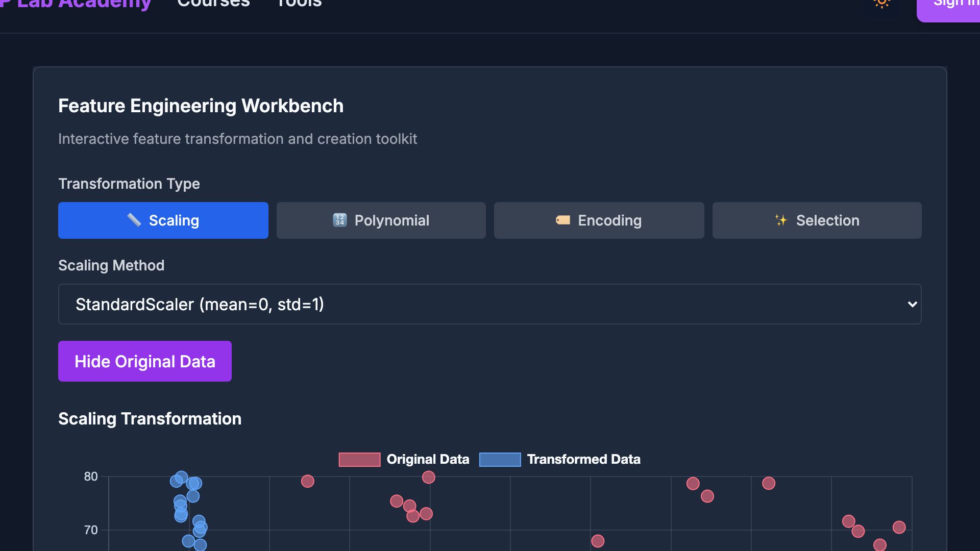Click the numbers icon on the Polynomial button
This screenshot has height=551, width=980.
coord(340,220)
